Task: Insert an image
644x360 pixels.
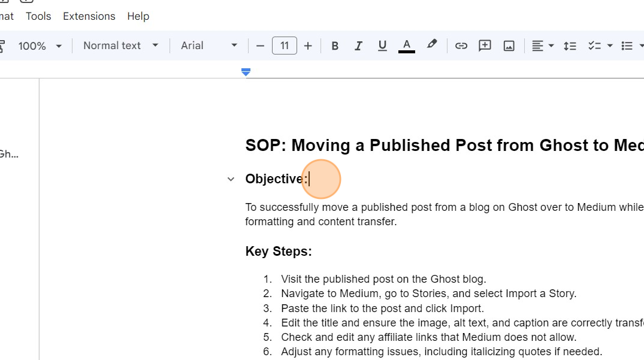Action: [509, 46]
